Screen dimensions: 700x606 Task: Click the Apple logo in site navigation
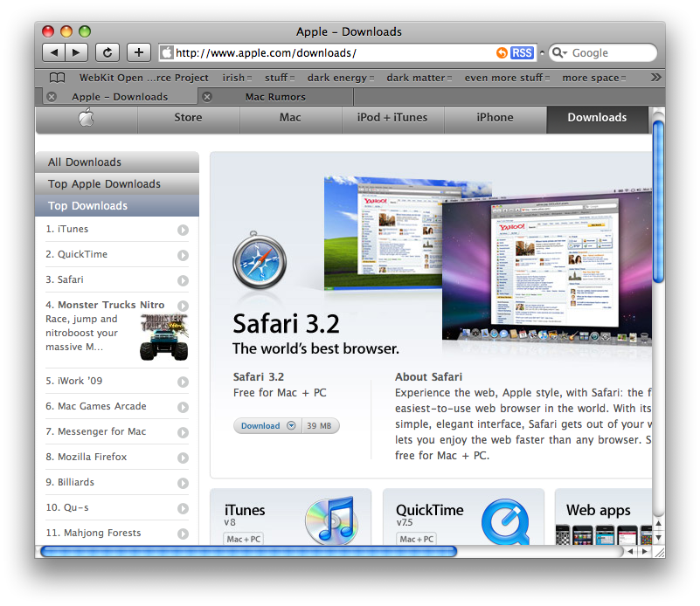tap(87, 118)
